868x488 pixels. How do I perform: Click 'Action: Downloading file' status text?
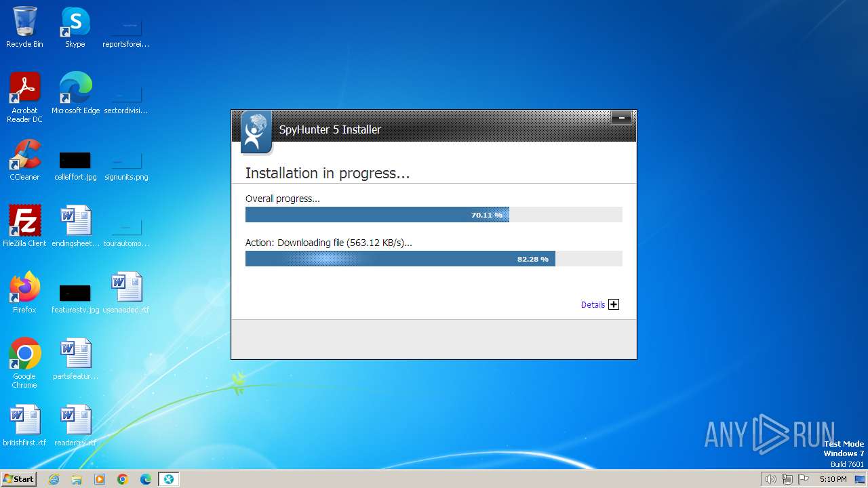329,243
